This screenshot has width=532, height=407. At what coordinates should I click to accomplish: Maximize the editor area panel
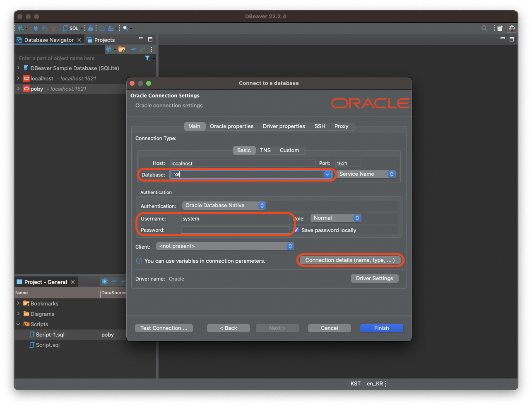(x=512, y=39)
